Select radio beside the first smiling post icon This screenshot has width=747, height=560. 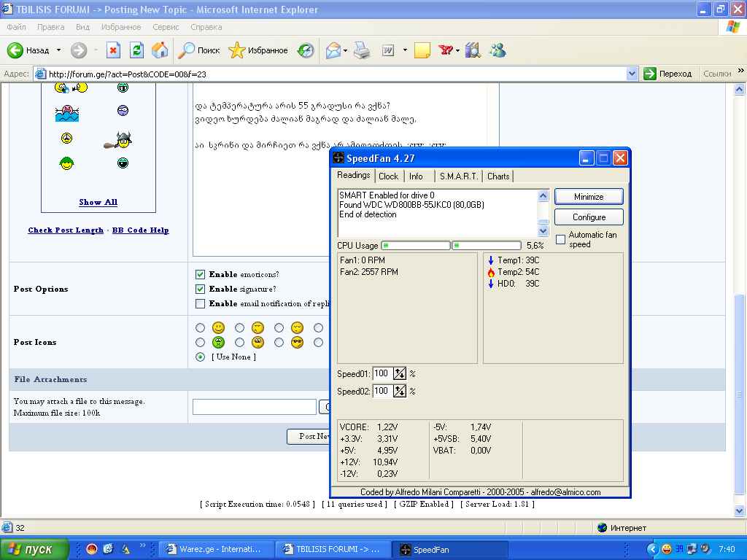pyautogui.click(x=200, y=327)
